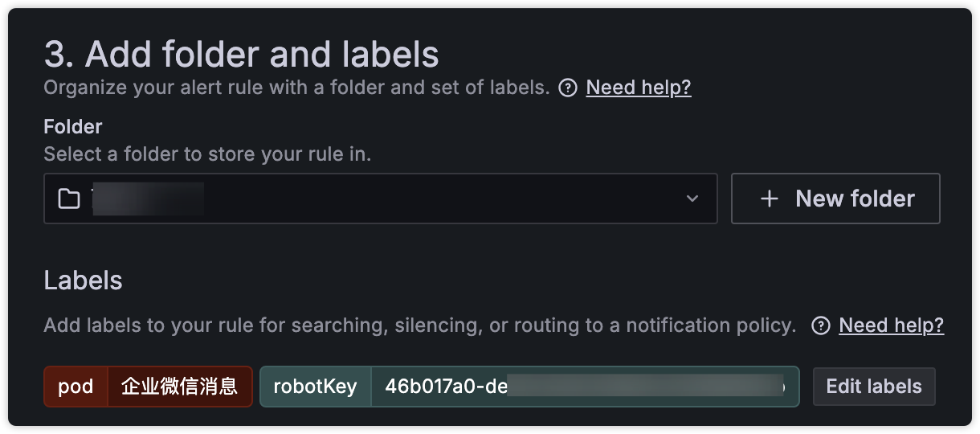The width and height of the screenshot is (980, 434).
Task: Click the "Select a folder to store" hint text
Action: 207,154
